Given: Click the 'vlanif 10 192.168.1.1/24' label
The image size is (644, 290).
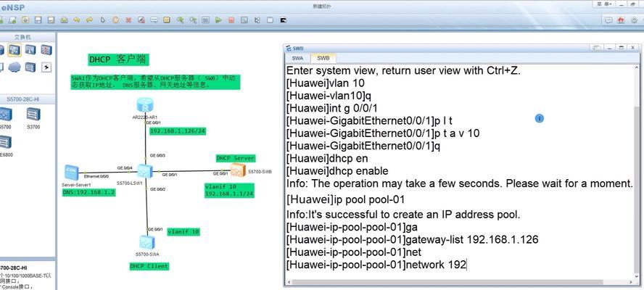Looking at the screenshot, I should (x=229, y=190).
